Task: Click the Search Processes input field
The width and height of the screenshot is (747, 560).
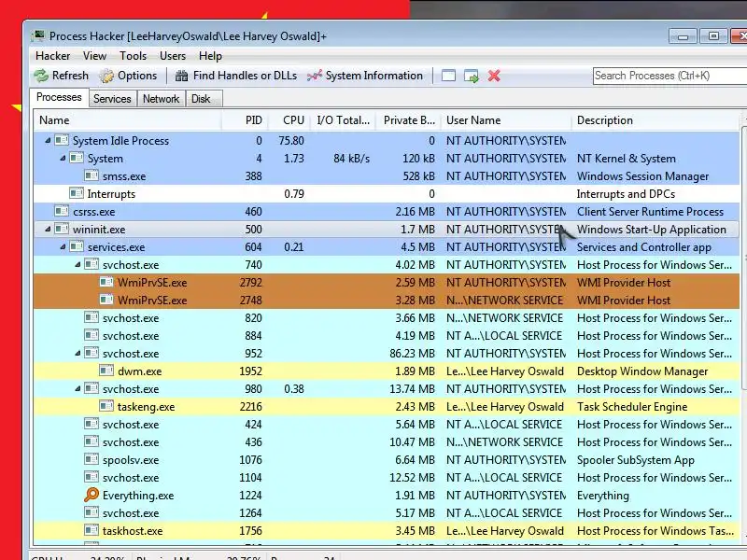Action: coord(669,76)
